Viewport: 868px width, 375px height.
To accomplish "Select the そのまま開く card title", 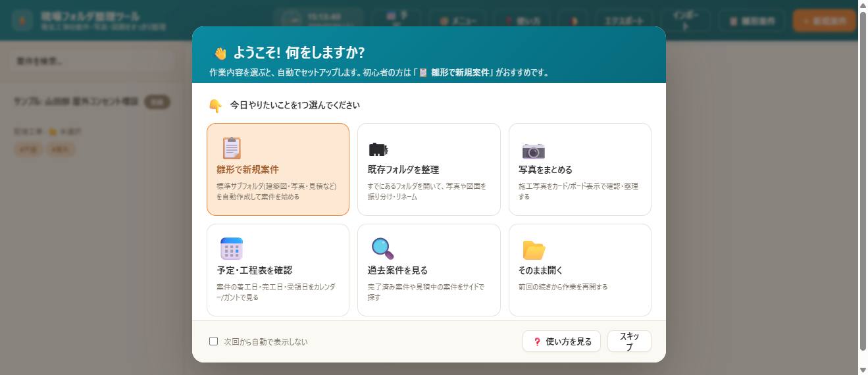I will [541, 270].
